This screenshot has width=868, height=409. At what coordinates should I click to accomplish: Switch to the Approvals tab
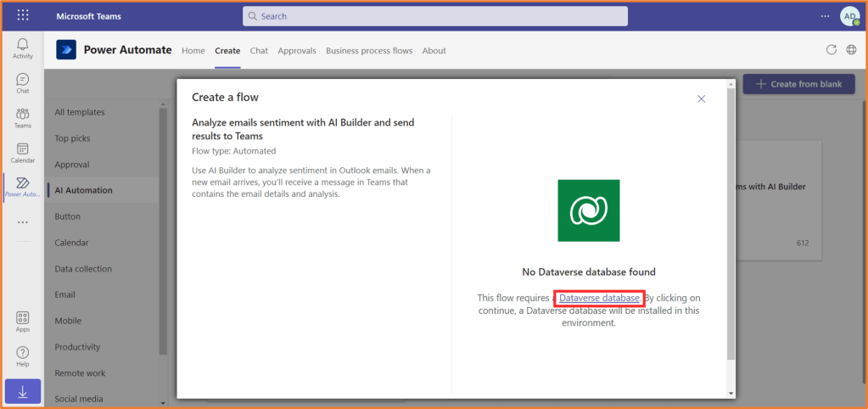click(x=296, y=51)
